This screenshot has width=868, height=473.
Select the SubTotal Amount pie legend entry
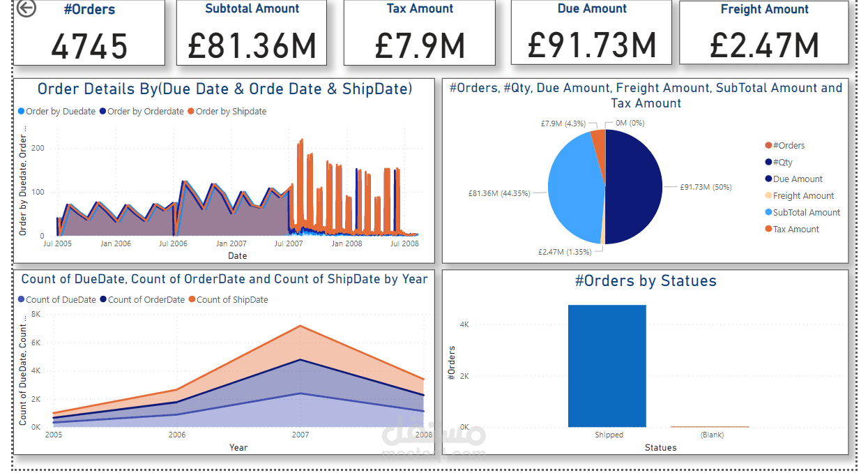coord(802,213)
